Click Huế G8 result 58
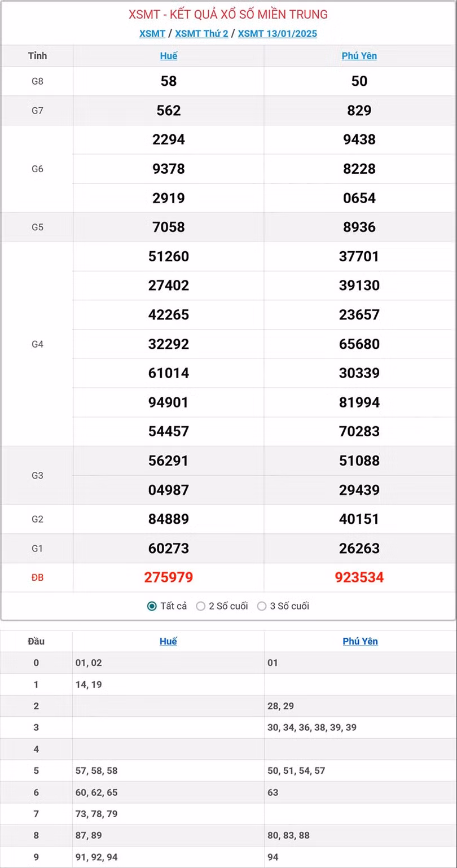Image resolution: width=457 pixels, height=868 pixels. (x=168, y=81)
